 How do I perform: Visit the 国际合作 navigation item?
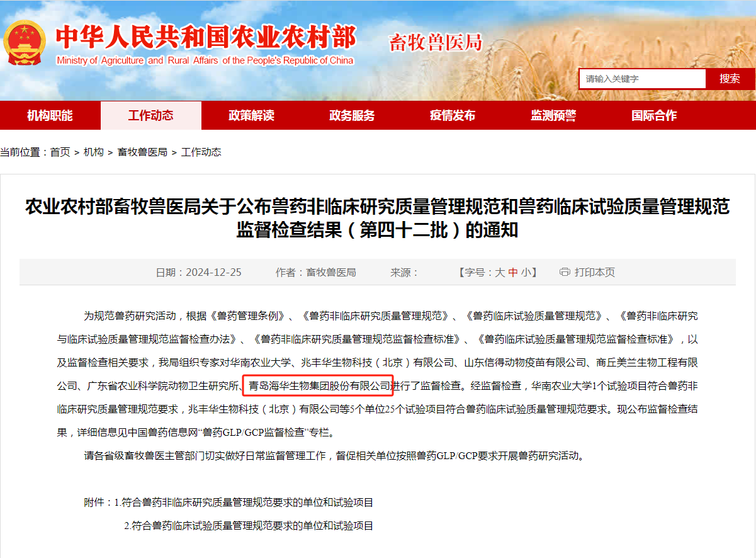tap(654, 115)
